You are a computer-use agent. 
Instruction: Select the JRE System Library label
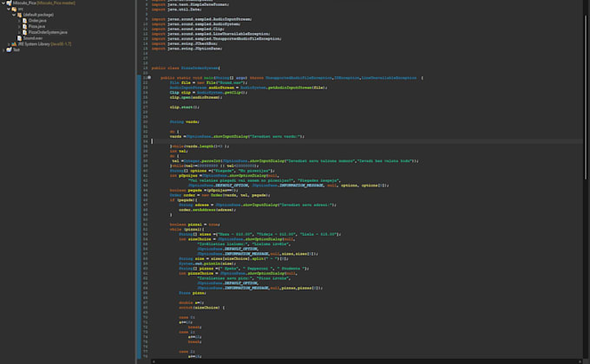tap(34, 44)
